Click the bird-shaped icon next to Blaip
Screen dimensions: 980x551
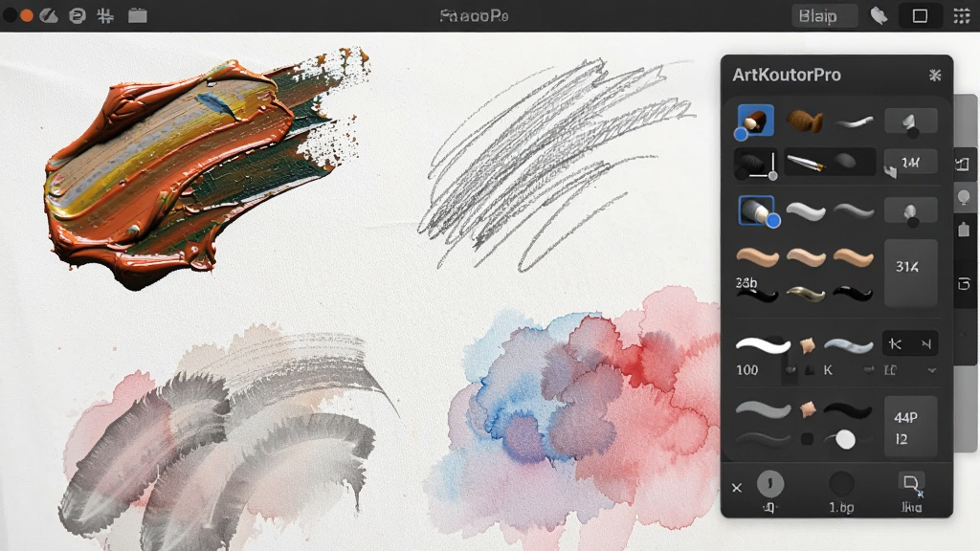coord(879,15)
